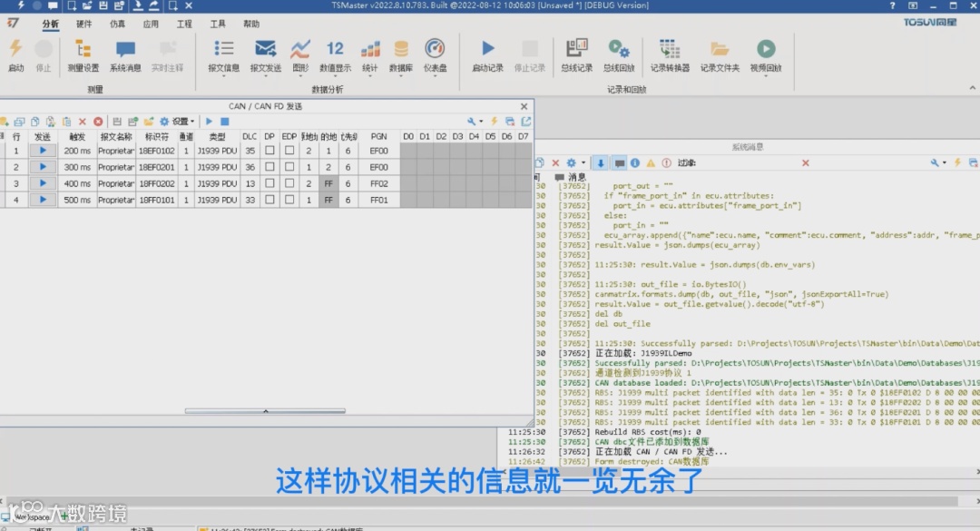
Task: Click pop-out window icon in CAN transmit toolbar
Action: [526, 122]
